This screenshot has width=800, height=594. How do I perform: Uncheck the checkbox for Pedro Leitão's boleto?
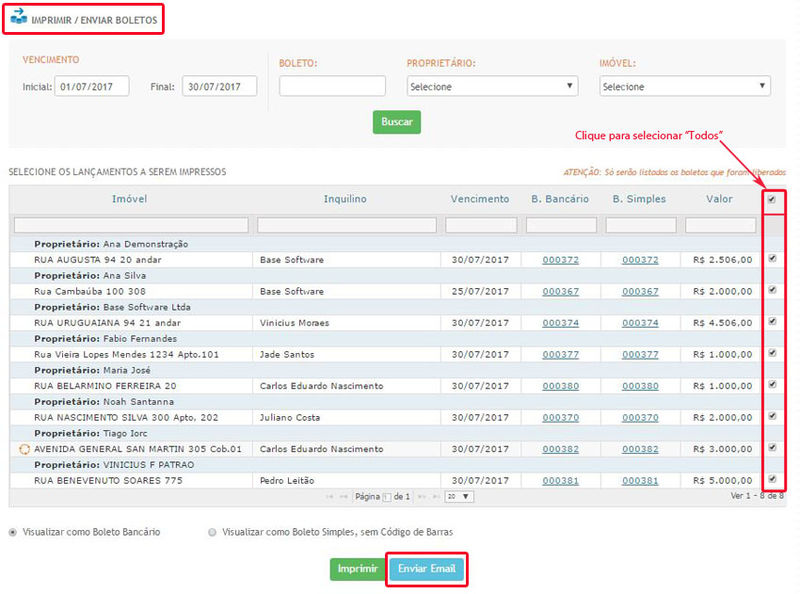(x=772, y=479)
